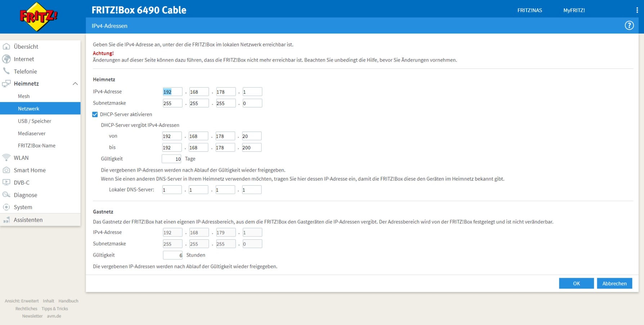Image resolution: width=644 pixels, height=325 pixels.
Task: Open the help question mark icon
Action: (629, 26)
